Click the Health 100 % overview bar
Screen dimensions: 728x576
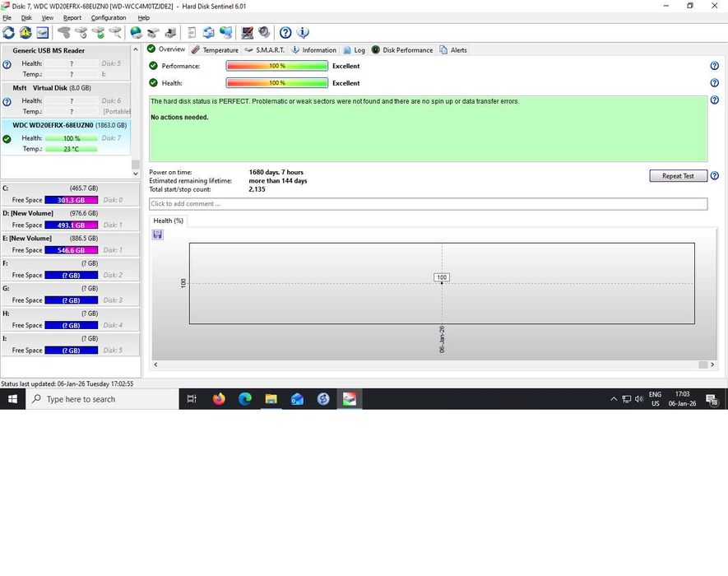(276, 83)
